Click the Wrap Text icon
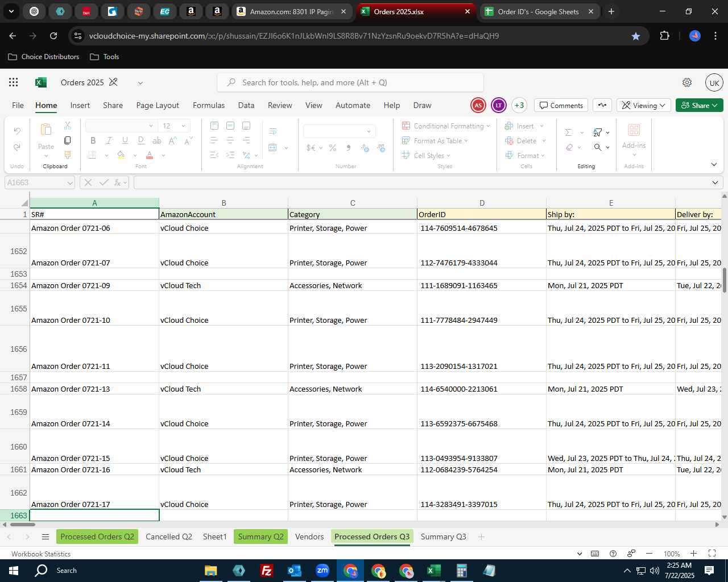Viewport: 728px width, 582px height. (x=273, y=131)
